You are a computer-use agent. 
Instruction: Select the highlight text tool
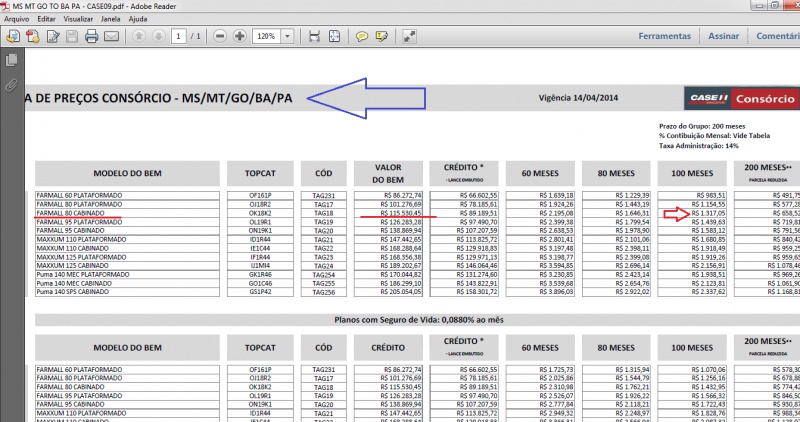pos(382,36)
